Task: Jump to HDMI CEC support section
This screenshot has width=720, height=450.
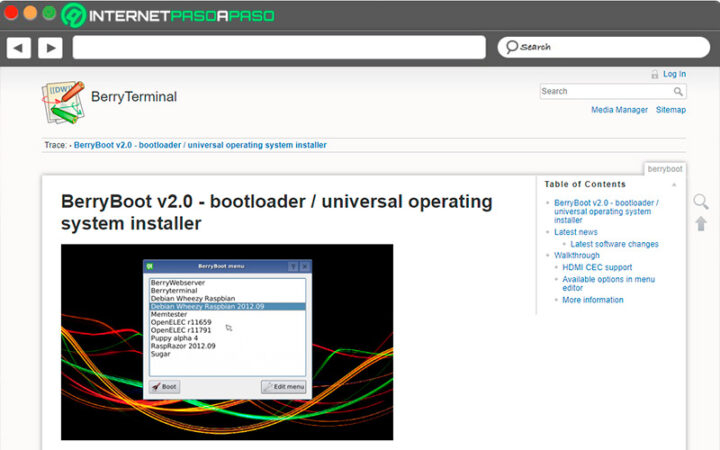Action: (x=597, y=267)
